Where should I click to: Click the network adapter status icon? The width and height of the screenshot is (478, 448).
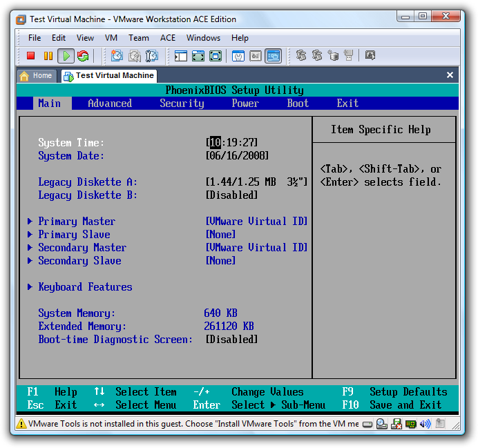(x=410, y=424)
